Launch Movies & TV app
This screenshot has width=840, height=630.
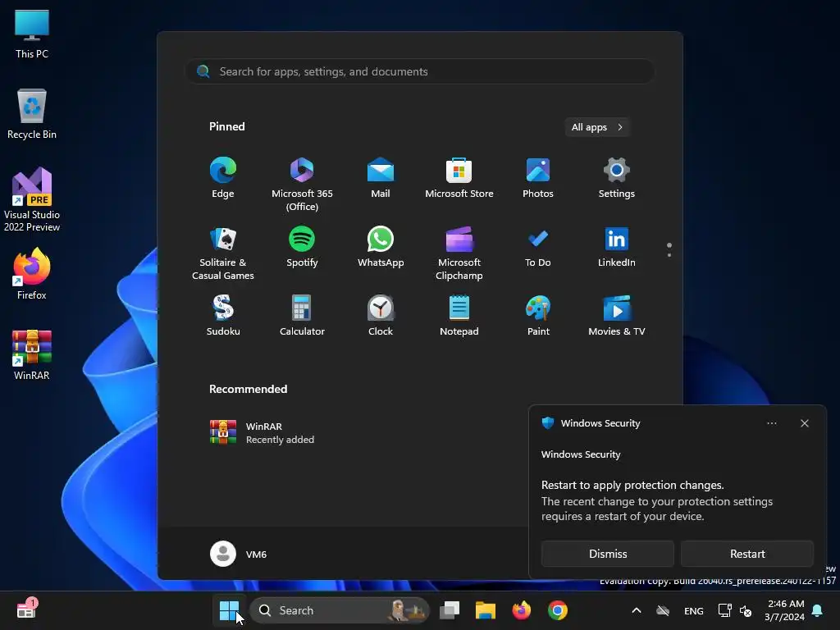pos(617,316)
